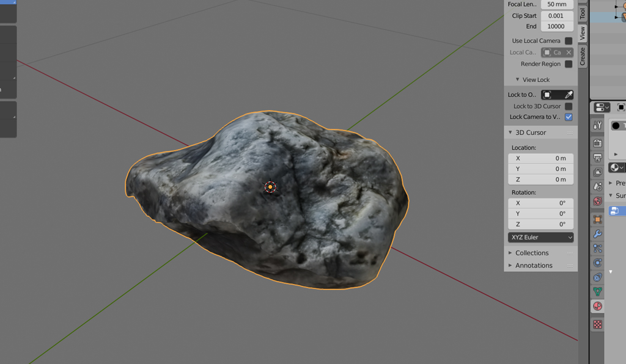Open the XYZ Euler rotation mode dropdown

540,238
